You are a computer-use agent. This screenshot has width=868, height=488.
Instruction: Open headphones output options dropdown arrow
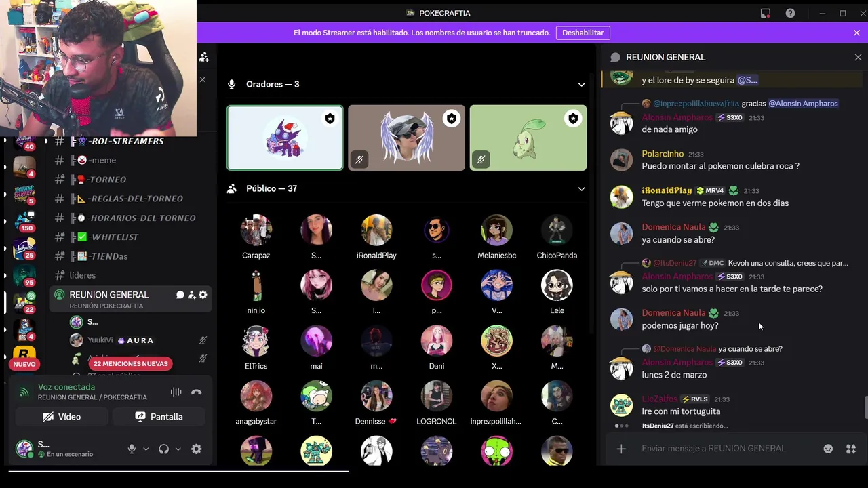click(x=178, y=449)
